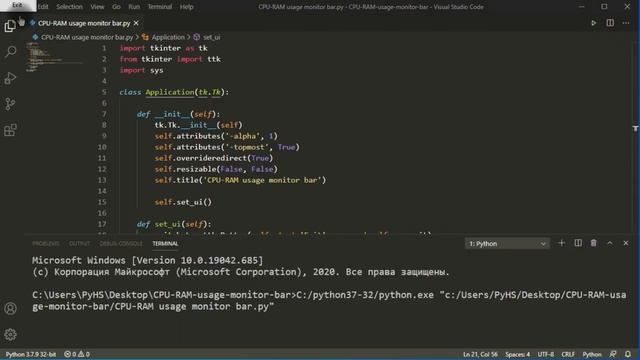Click the 'Microsoft Windows [Version 10.0.19042.685]' line
Screen dimensions: 640x360
pyautogui.click(x=148, y=260)
